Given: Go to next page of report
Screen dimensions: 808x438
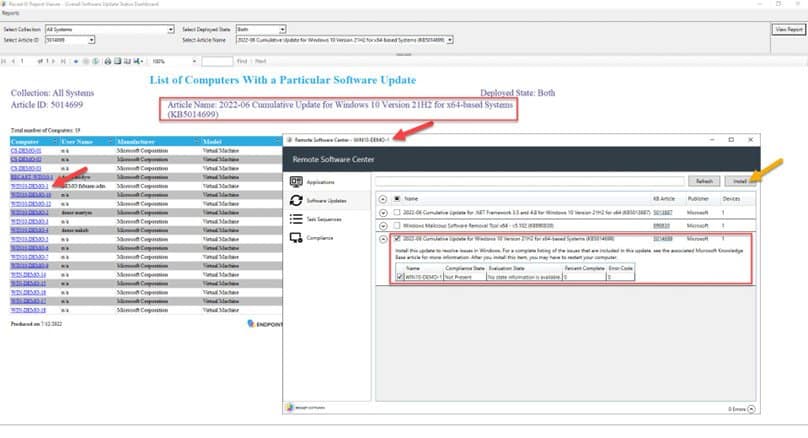Looking at the screenshot, I should [53, 61].
